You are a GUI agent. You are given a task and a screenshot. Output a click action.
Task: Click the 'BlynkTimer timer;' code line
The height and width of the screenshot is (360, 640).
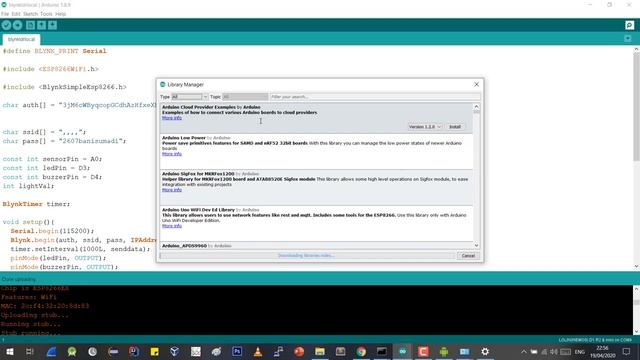pyautogui.click(x=36, y=204)
